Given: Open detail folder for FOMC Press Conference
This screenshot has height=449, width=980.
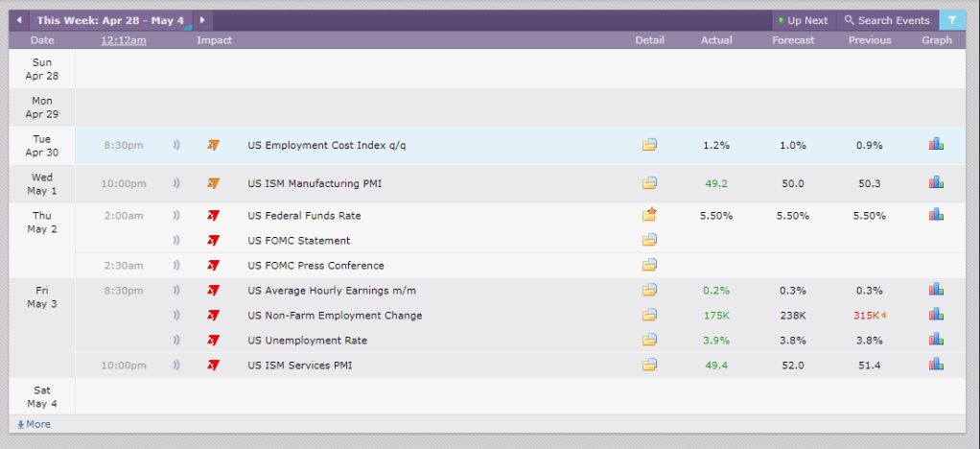Looking at the screenshot, I should coord(649,265).
